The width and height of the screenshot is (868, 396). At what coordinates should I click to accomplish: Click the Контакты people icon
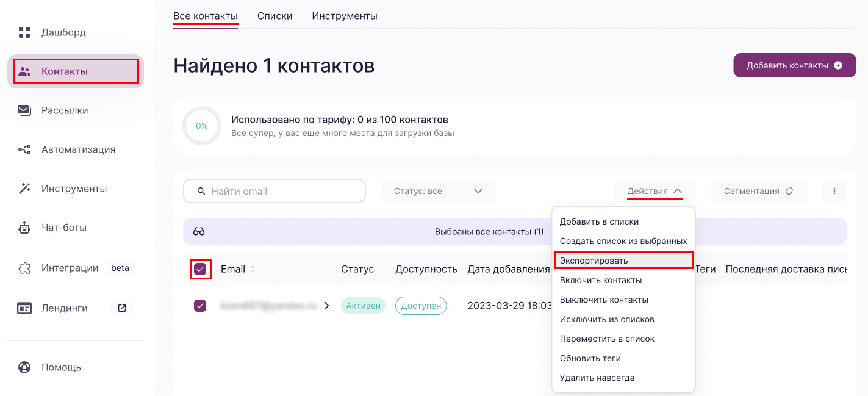[24, 71]
